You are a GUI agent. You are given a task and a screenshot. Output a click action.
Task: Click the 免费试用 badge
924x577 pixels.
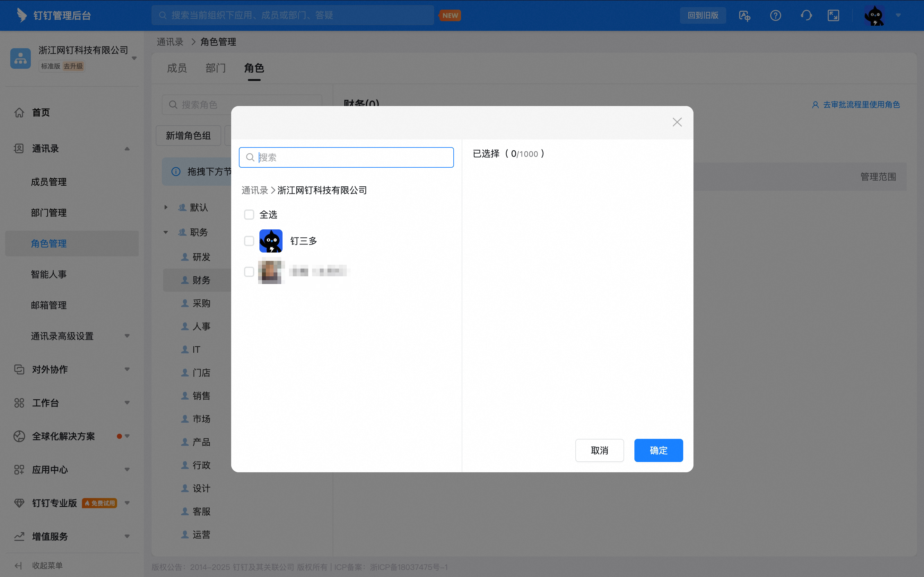pyautogui.click(x=100, y=503)
